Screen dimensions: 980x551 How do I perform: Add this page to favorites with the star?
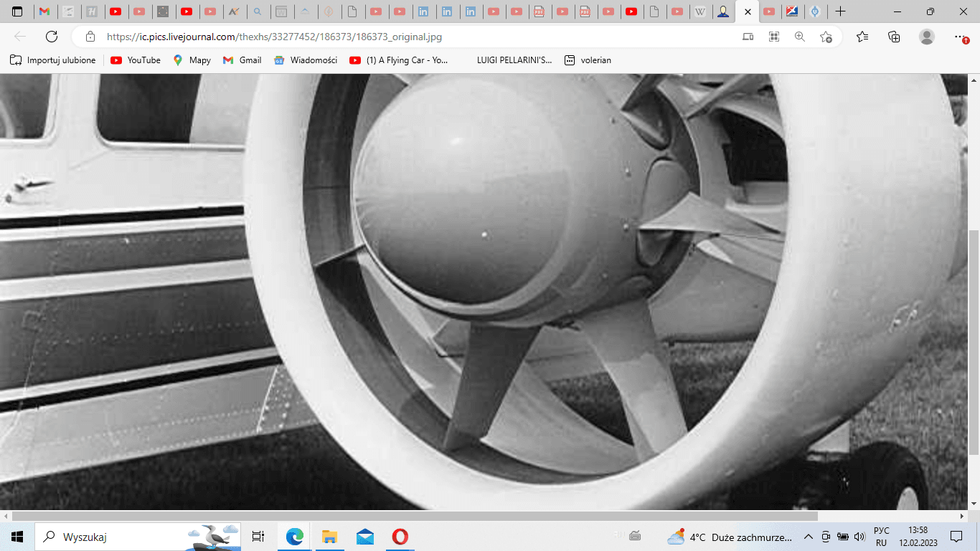tap(826, 37)
